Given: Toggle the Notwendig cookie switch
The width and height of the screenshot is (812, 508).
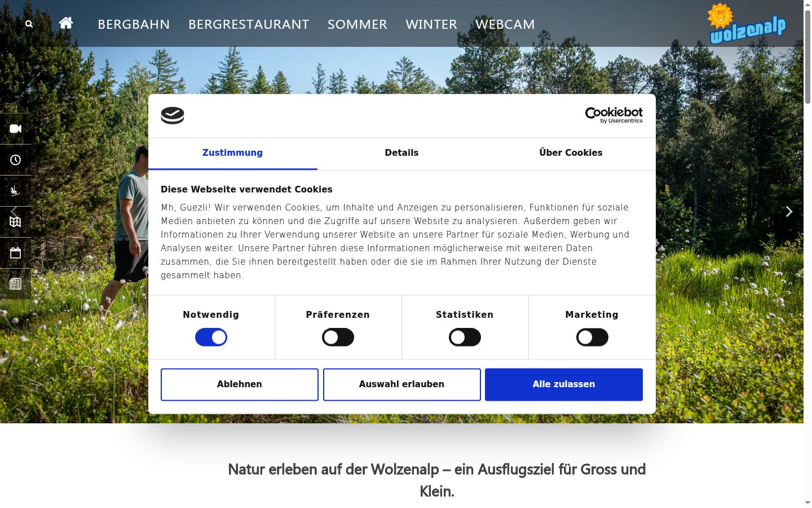Looking at the screenshot, I should point(211,338).
